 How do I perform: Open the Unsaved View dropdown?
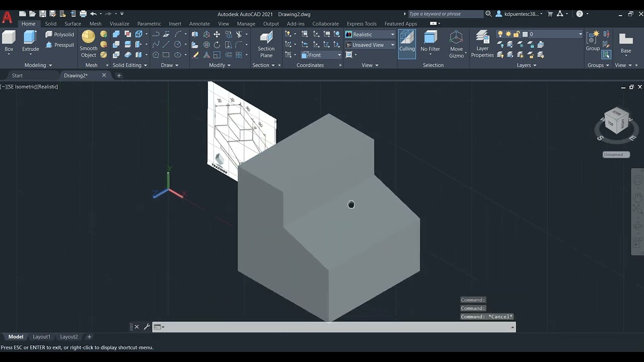(370, 45)
